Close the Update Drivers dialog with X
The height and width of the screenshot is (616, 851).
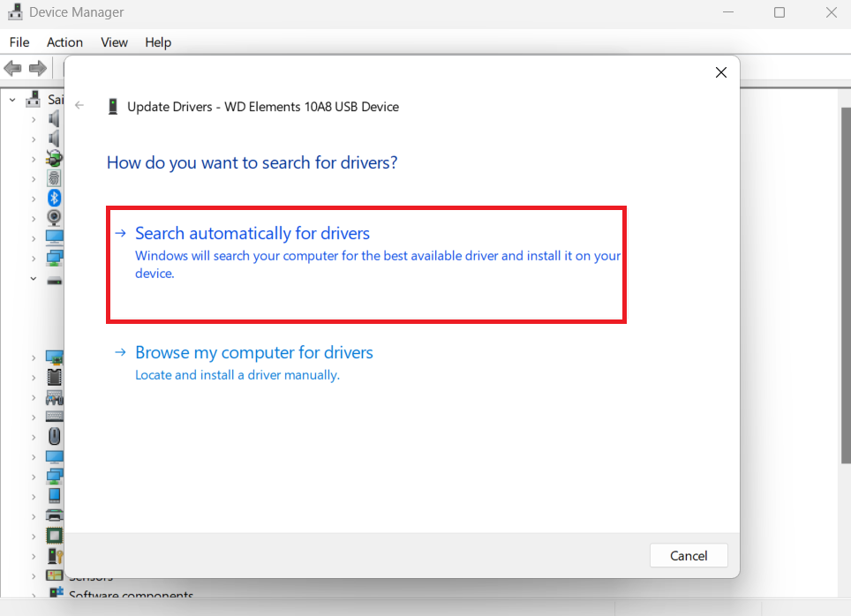pos(720,72)
